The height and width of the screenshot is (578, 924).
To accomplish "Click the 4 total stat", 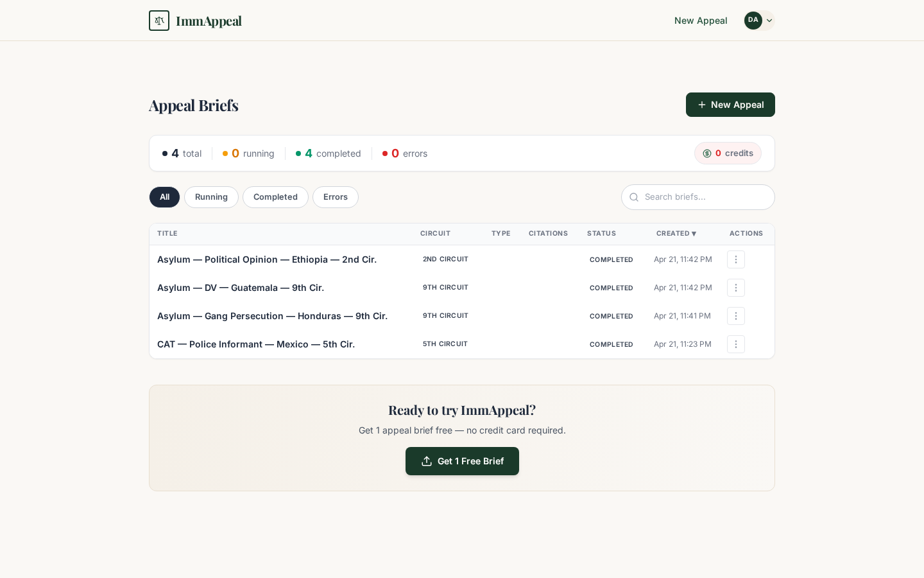I will point(182,153).
